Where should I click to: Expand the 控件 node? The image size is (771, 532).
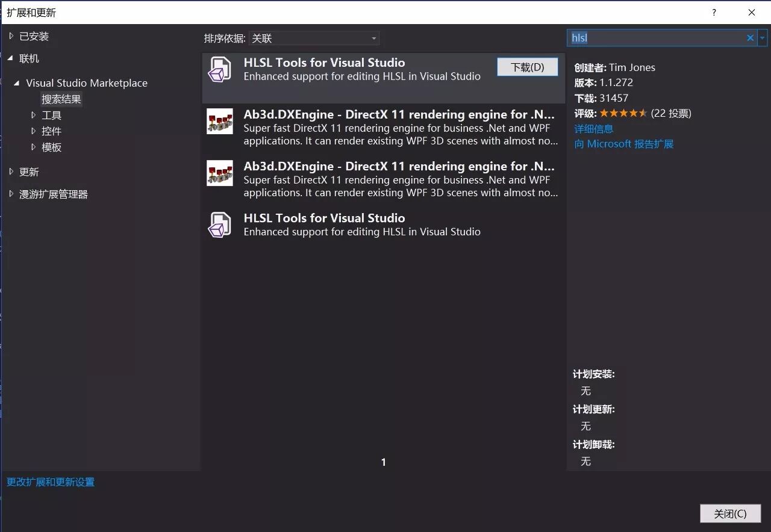(34, 131)
